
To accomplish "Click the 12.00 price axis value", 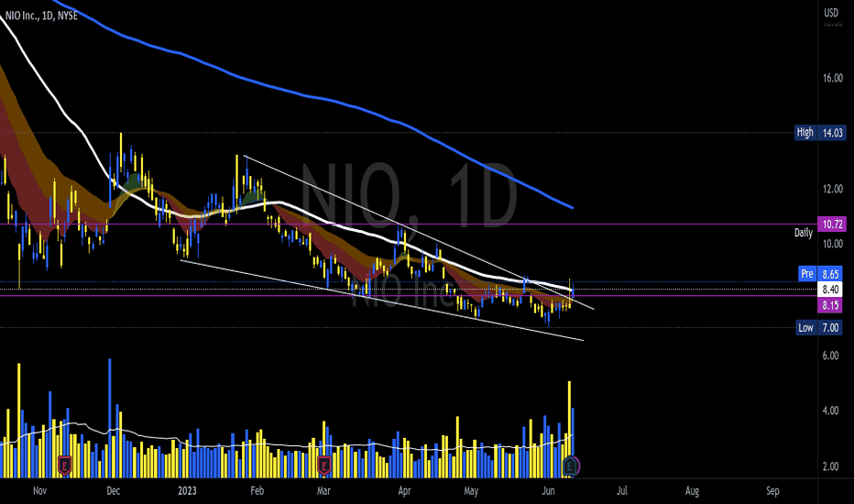I will point(833,189).
